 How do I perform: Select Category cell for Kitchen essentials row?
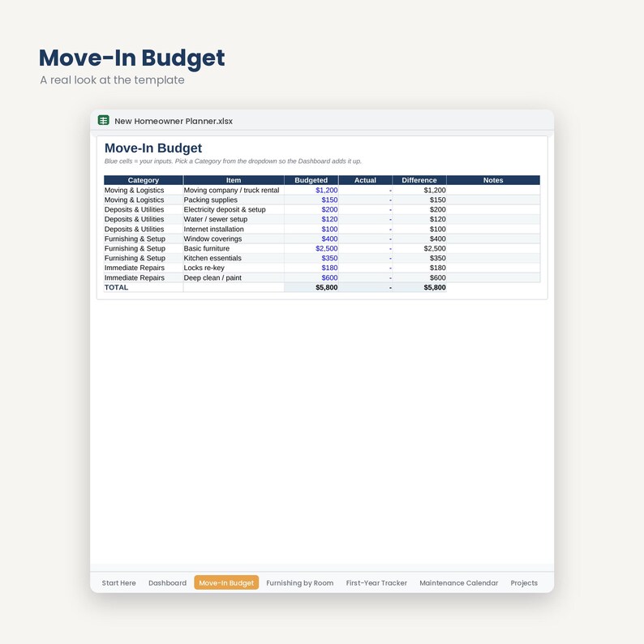coord(144,258)
